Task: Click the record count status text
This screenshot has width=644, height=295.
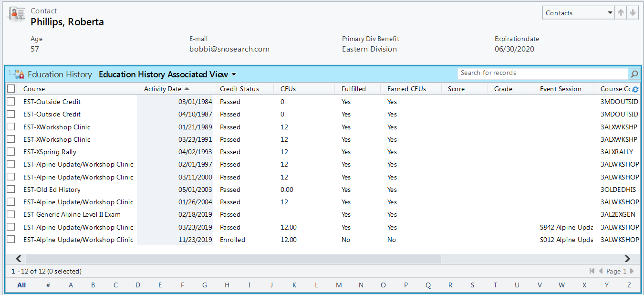Action: (x=47, y=271)
